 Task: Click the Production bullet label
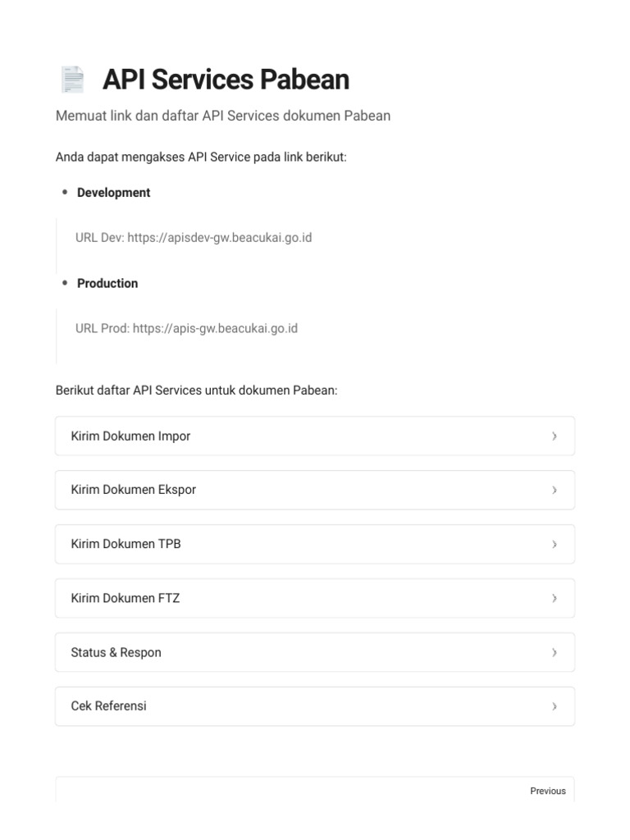click(x=107, y=283)
